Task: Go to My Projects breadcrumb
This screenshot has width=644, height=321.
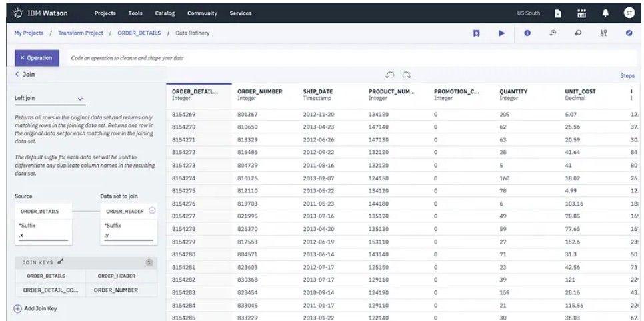Action: tap(29, 33)
